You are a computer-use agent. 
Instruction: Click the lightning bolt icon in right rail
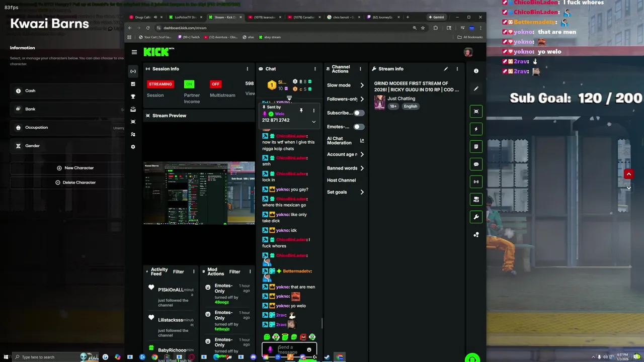[x=476, y=129]
